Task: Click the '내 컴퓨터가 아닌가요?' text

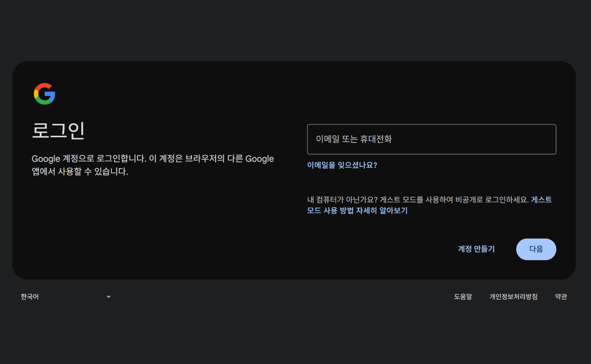Action: 342,200
